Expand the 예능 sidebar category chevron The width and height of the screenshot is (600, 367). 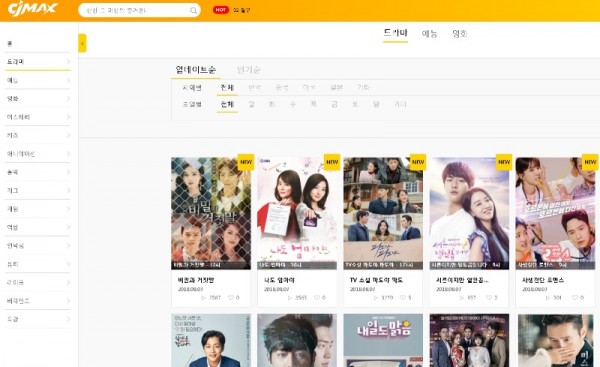(x=68, y=80)
